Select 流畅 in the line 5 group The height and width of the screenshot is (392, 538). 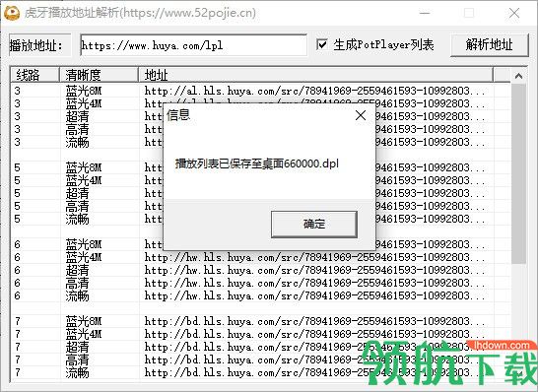point(77,219)
